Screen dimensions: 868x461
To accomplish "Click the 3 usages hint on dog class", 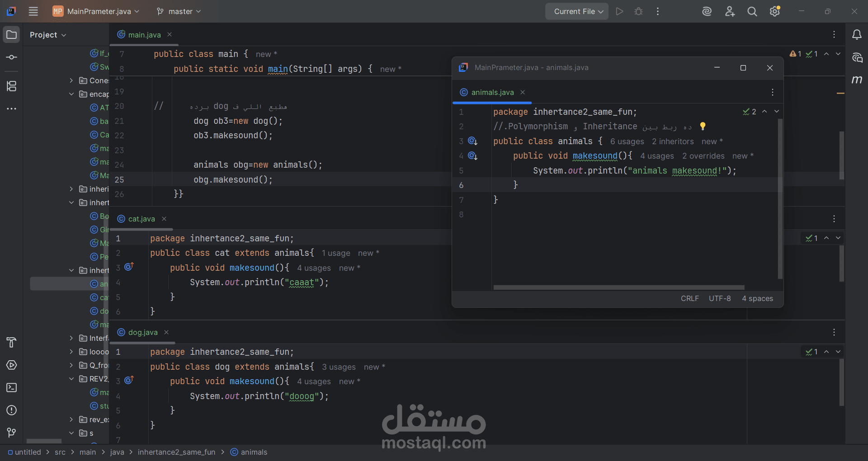I will point(339,367).
